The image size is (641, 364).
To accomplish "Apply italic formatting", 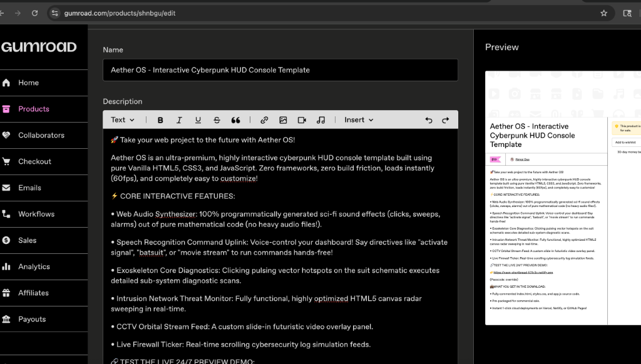I will pyautogui.click(x=179, y=120).
